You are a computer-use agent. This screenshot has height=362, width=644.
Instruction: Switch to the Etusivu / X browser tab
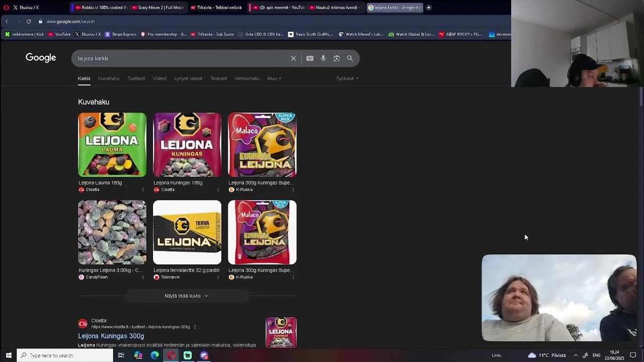click(39, 8)
